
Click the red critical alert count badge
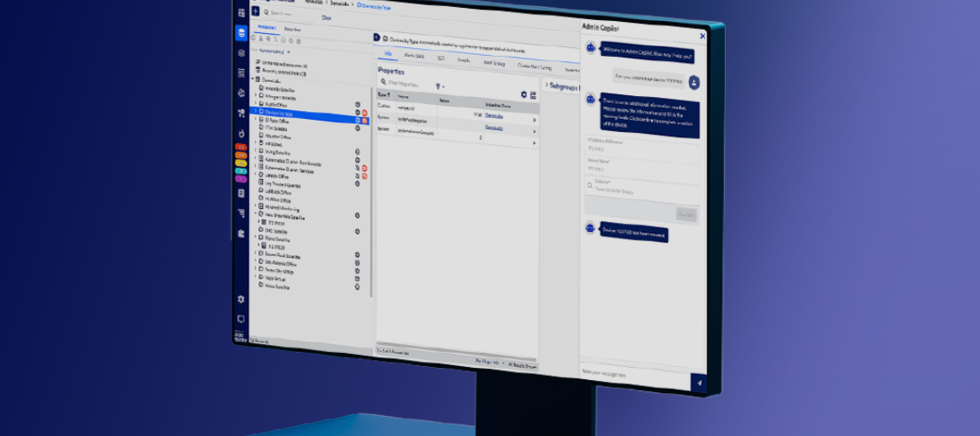click(x=240, y=147)
